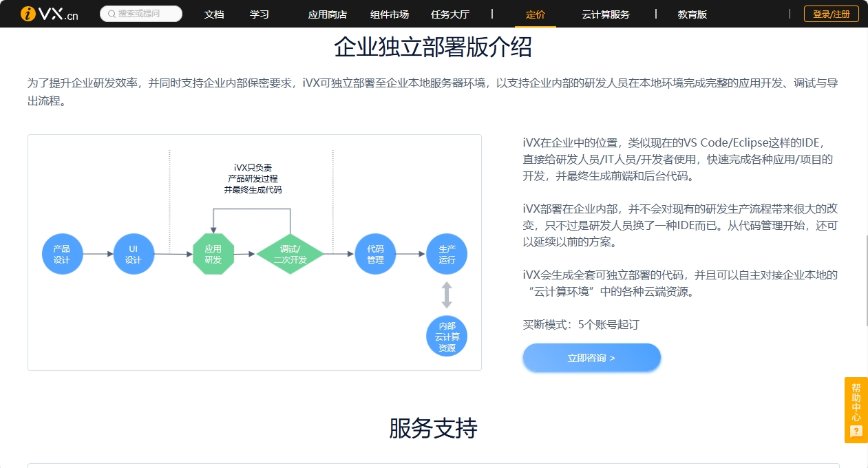Click the 内部云计算资源 circle node

tap(447, 337)
